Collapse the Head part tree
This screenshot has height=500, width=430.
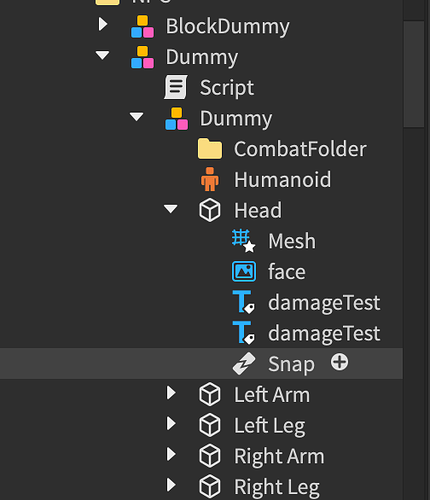click(x=171, y=209)
